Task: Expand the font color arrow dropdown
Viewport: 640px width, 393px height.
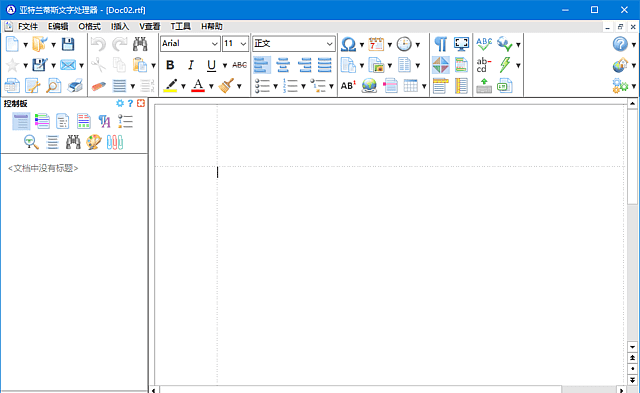Action: 211,87
